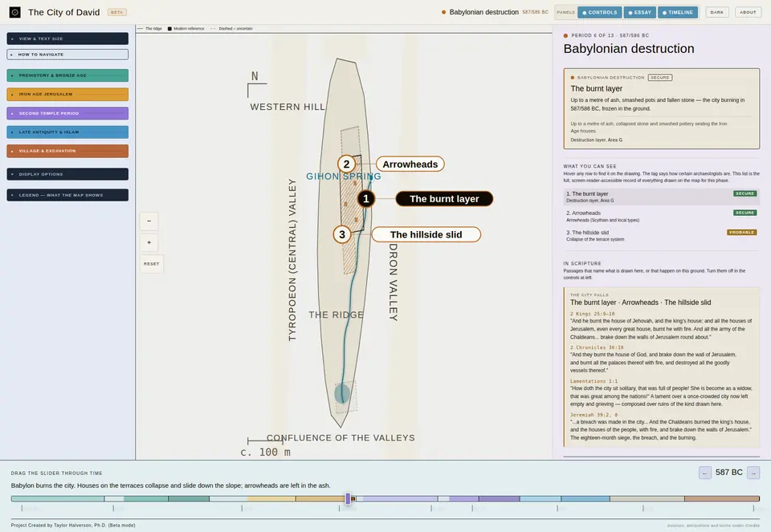
Task: Switch to Dark mode
Action: tap(716, 12)
